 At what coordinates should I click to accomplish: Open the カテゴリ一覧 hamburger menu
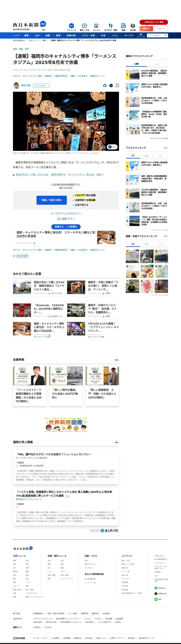(x=141, y=35)
